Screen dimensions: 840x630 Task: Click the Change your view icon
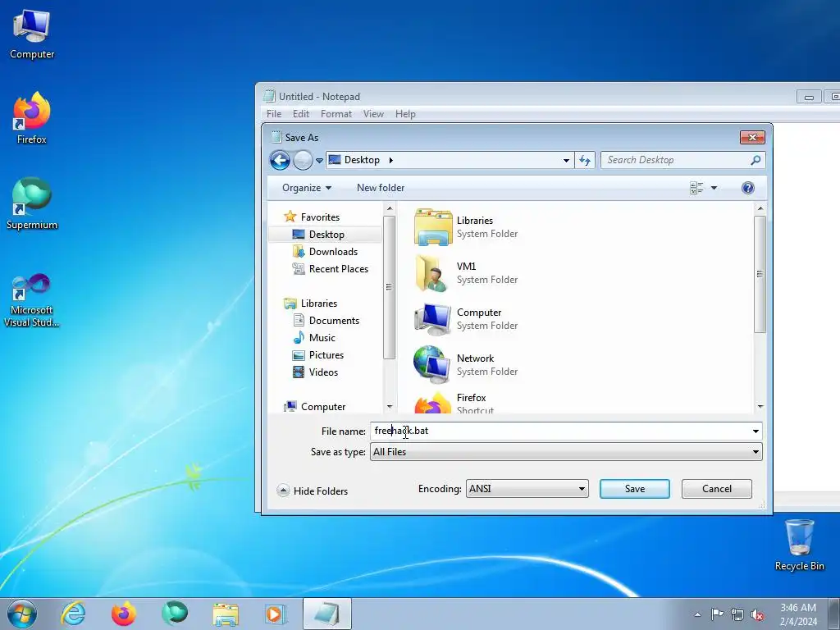(x=696, y=188)
